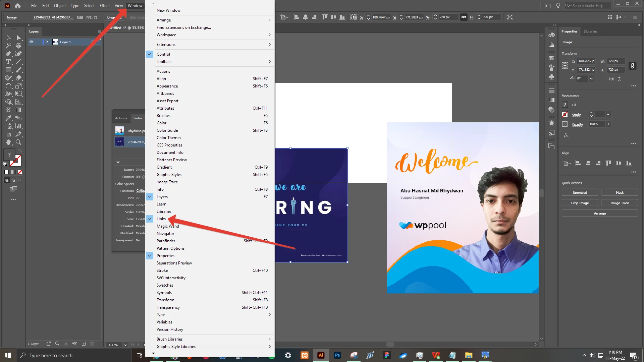
Task: Uncheck Control in the Window menu
Action: 163,54
